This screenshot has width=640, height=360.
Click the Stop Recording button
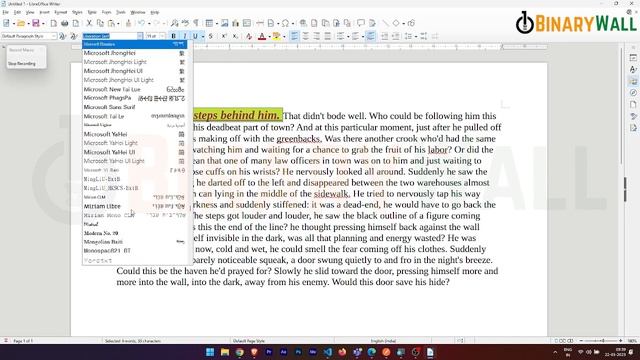[x=22, y=64]
